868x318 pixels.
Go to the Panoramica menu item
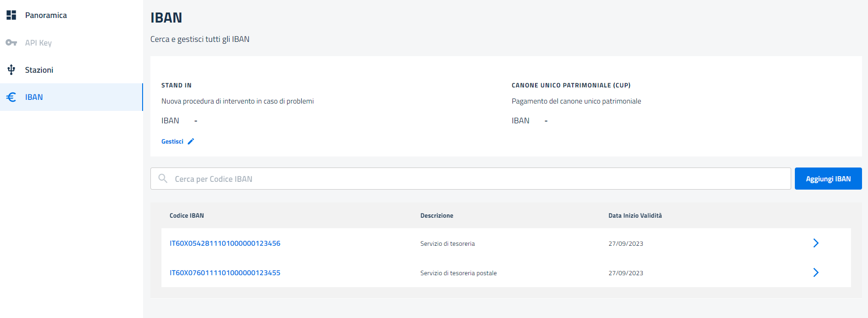click(46, 15)
